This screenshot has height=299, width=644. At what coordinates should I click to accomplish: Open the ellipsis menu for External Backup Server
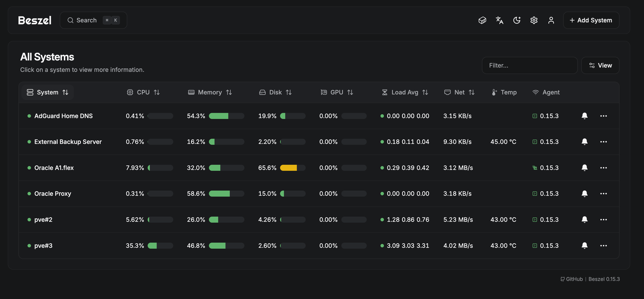[604, 142]
